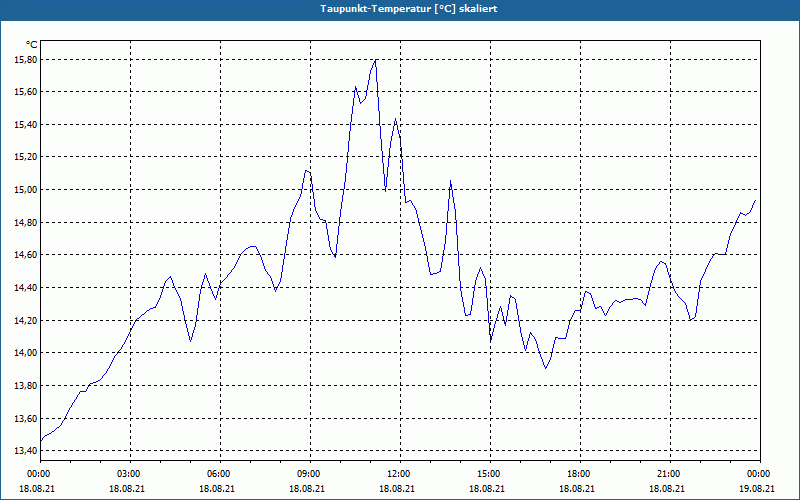
Task: Pick the 15,00 y-axis label
Action: [x=26, y=190]
